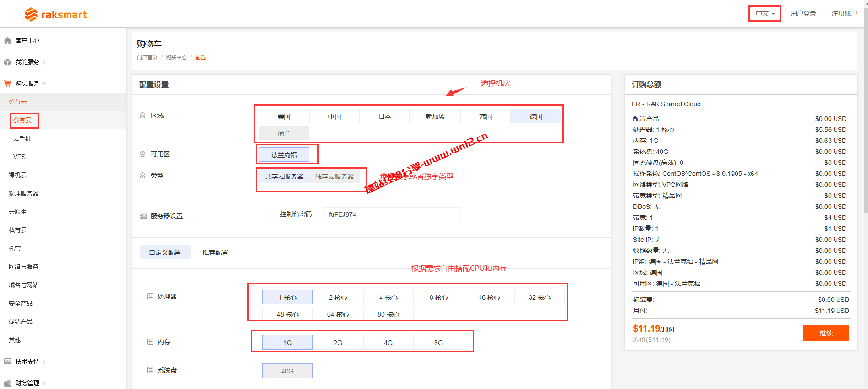868x389 pixels.
Task: Select 64 核心 processor
Action: (338, 314)
